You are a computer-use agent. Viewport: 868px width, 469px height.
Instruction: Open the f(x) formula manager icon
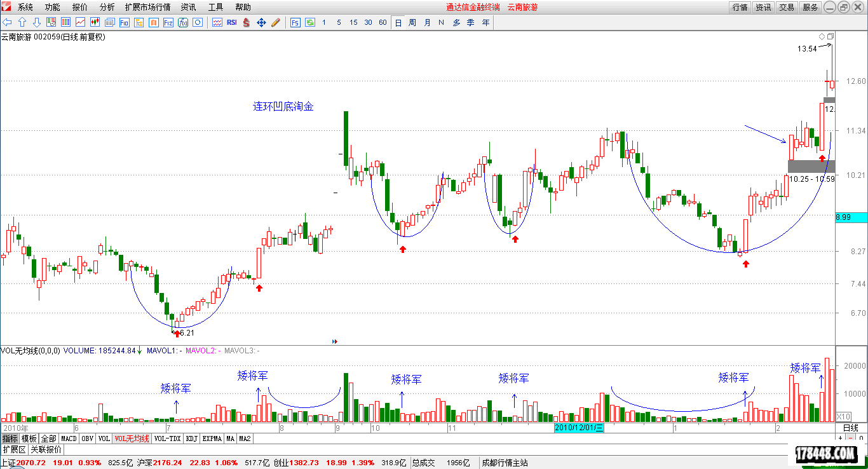coord(182,22)
